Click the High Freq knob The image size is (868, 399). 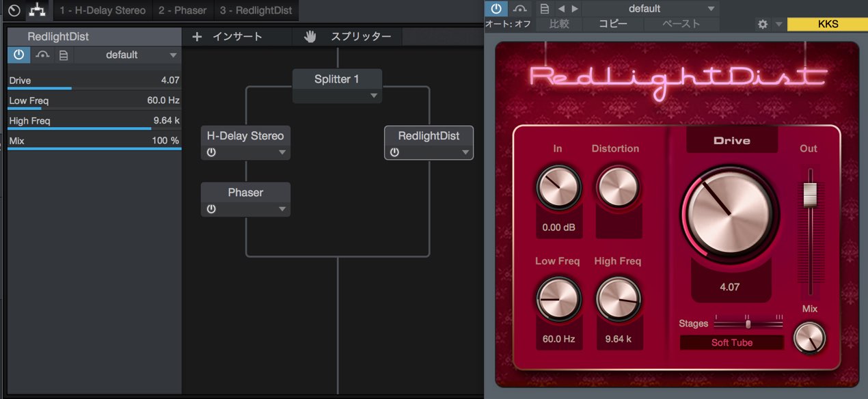(618, 299)
